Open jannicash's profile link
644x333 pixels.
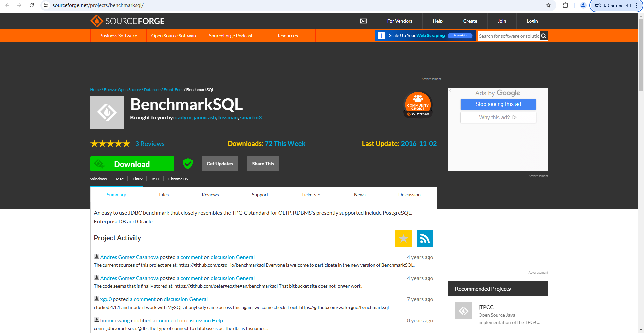[x=205, y=118]
